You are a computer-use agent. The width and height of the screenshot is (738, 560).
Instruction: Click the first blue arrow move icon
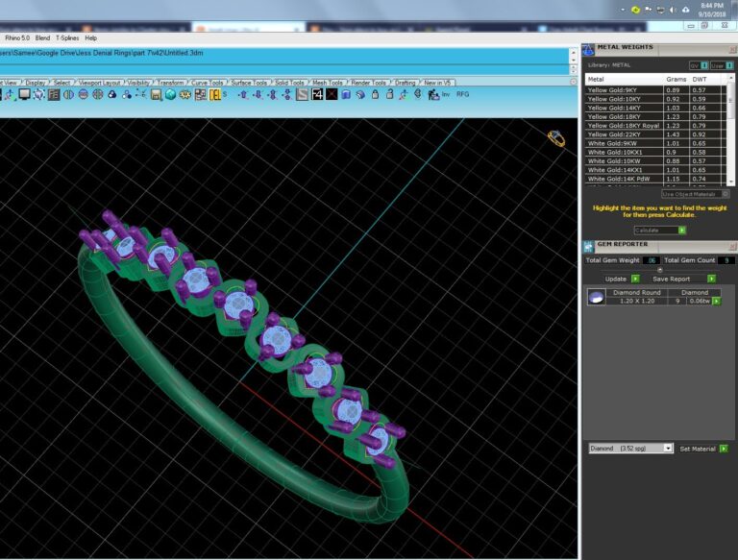pyautogui.click(x=243, y=94)
